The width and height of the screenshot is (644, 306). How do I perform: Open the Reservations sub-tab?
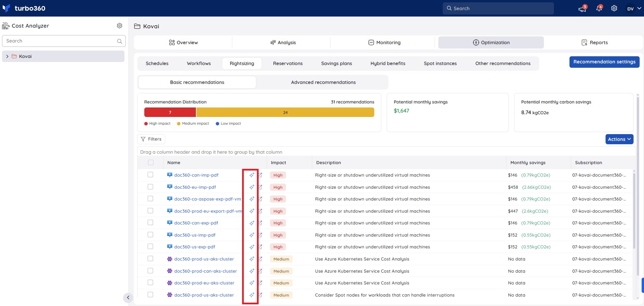tap(288, 63)
